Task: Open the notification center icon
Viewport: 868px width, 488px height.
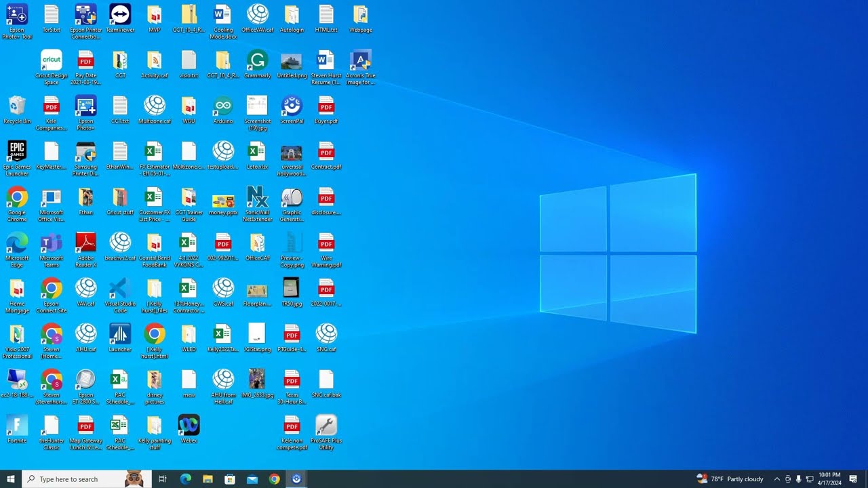Action: (854, 479)
